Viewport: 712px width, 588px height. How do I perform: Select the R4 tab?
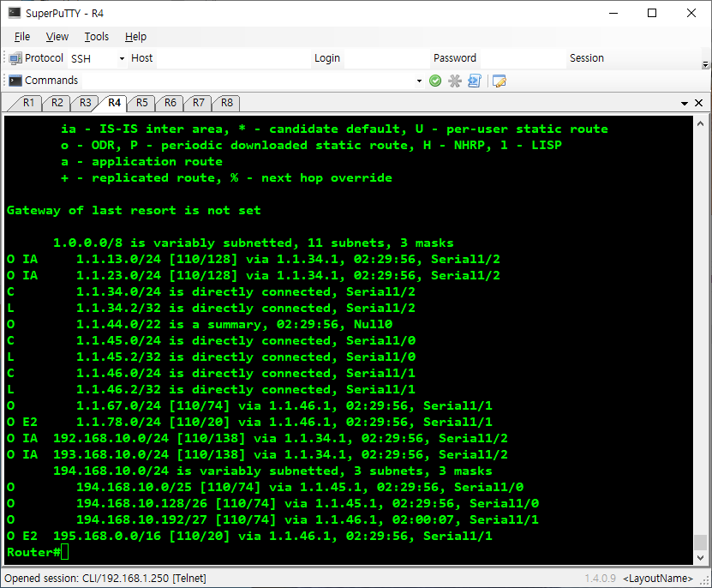point(114,103)
